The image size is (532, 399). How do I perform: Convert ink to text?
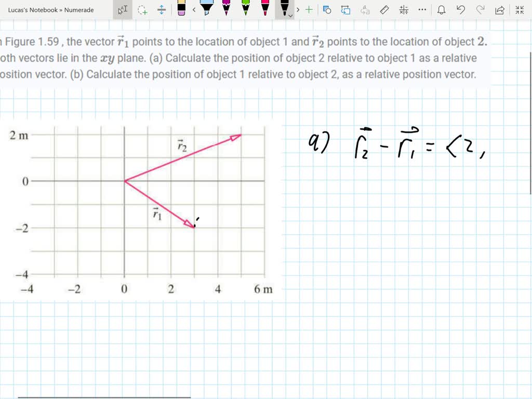click(364, 9)
